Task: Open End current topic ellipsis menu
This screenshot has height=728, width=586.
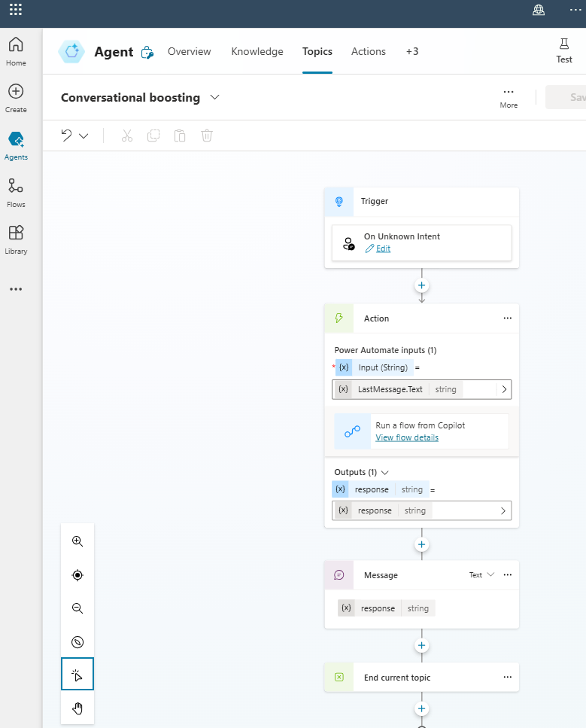Action: (x=508, y=677)
